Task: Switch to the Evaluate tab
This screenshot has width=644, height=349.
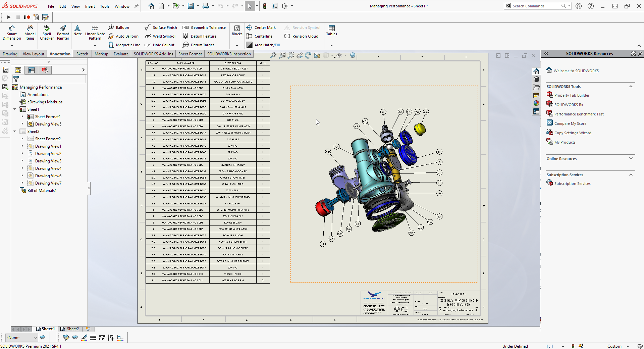Action: click(x=121, y=54)
